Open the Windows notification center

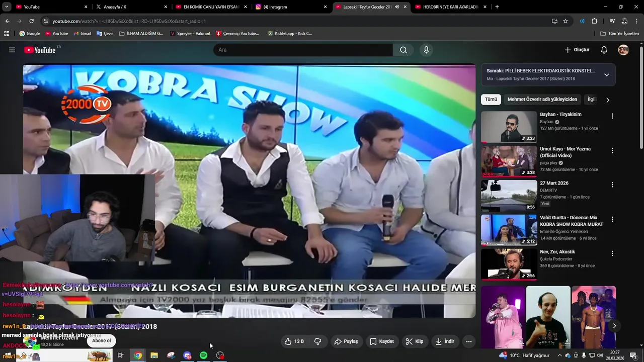point(633,355)
